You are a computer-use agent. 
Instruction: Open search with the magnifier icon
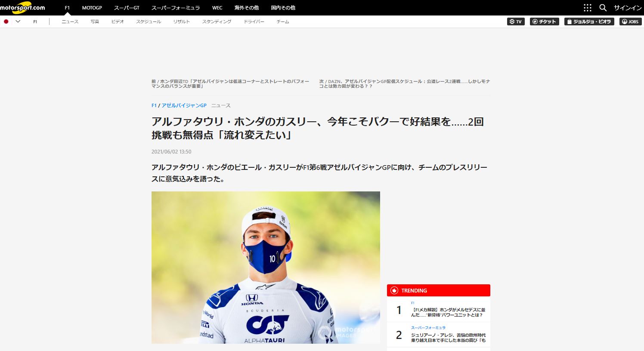tap(603, 8)
